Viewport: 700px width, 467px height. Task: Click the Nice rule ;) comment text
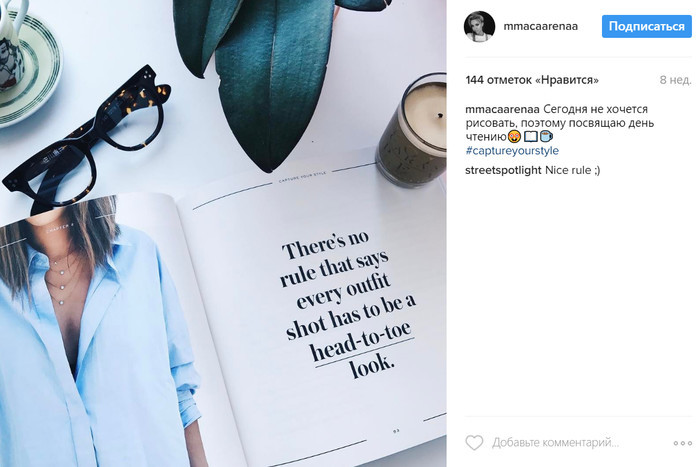[573, 170]
